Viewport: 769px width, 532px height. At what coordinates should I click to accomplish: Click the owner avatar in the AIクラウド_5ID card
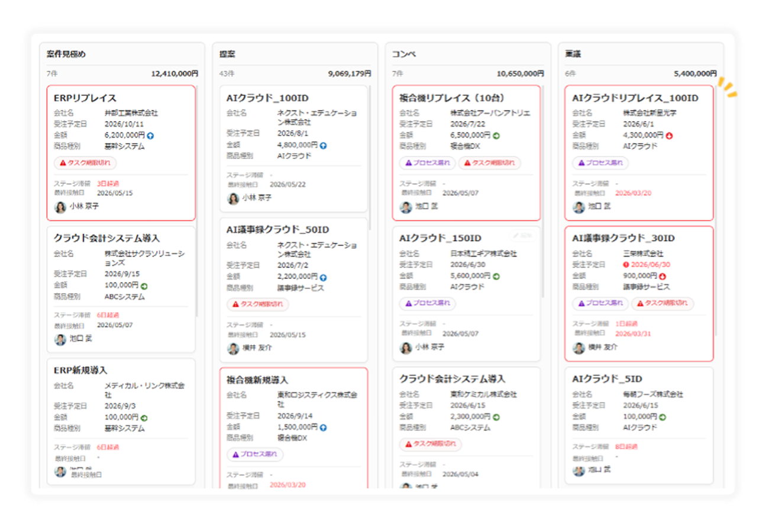(579, 471)
